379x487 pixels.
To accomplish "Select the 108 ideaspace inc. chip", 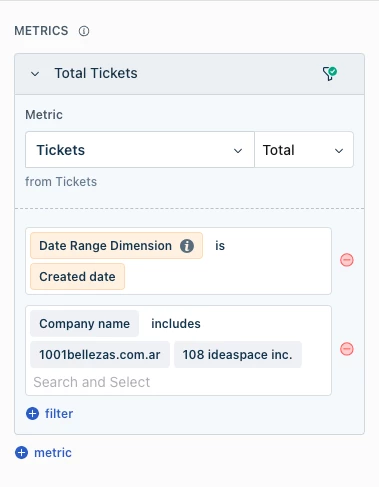I will point(238,355).
